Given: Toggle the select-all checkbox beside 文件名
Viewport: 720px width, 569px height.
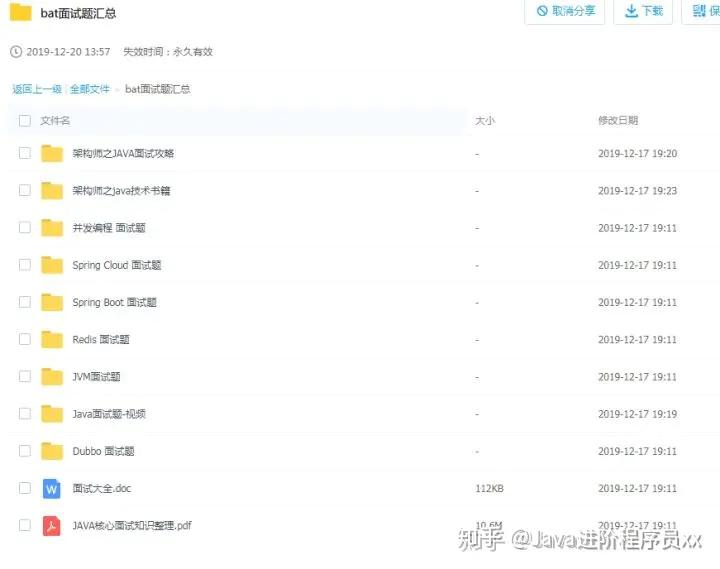Looking at the screenshot, I should [25, 121].
